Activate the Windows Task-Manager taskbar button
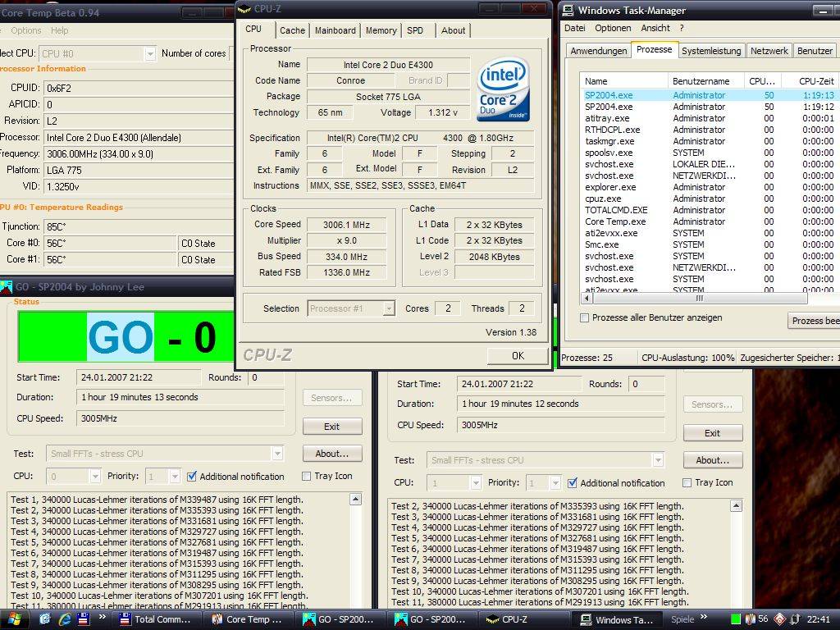Image resolution: width=840 pixels, height=630 pixels. pyautogui.click(x=618, y=620)
